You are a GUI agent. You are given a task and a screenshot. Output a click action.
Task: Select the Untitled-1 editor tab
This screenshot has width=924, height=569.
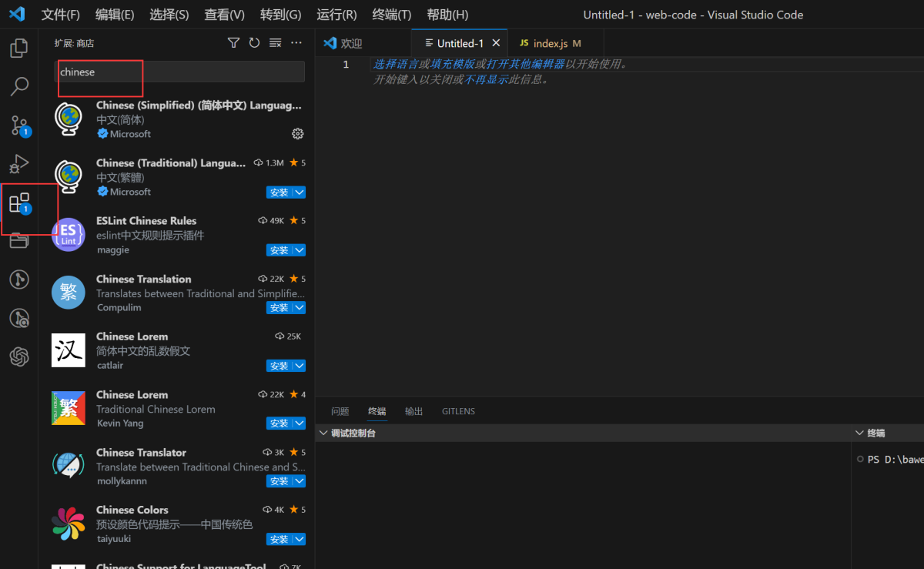[460, 43]
